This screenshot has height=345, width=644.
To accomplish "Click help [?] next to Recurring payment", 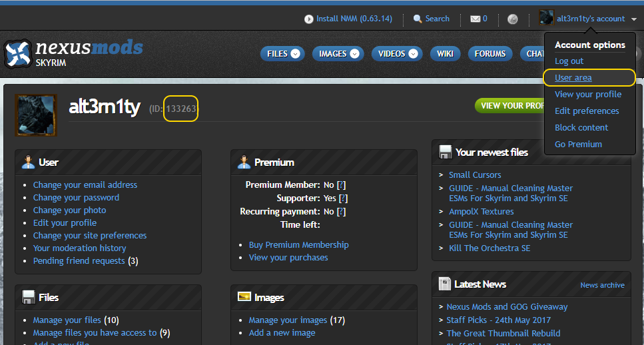I will pos(341,212).
